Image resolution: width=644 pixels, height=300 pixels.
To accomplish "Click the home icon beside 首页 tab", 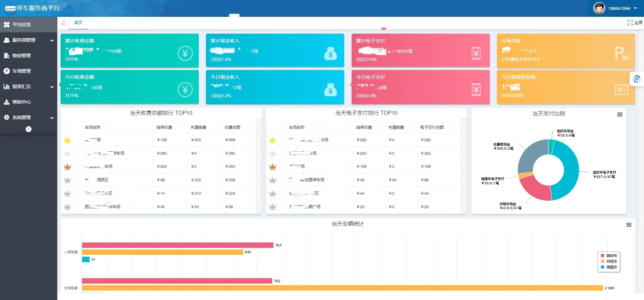I will click(x=63, y=23).
